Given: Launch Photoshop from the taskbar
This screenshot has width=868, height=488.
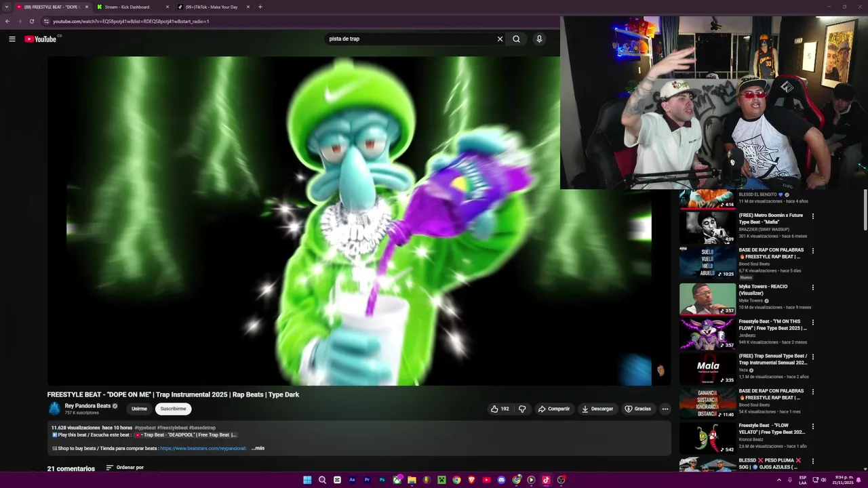Looking at the screenshot, I should (x=382, y=480).
